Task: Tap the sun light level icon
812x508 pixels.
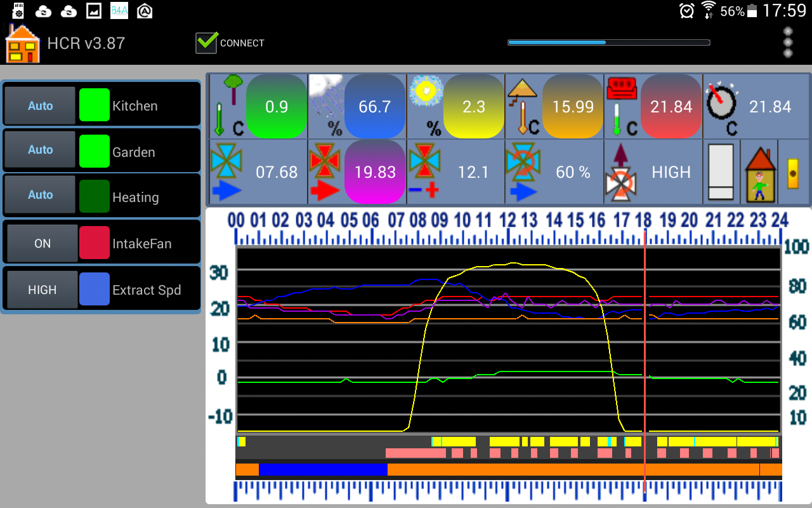Action: pyautogui.click(x=424, y=105)
